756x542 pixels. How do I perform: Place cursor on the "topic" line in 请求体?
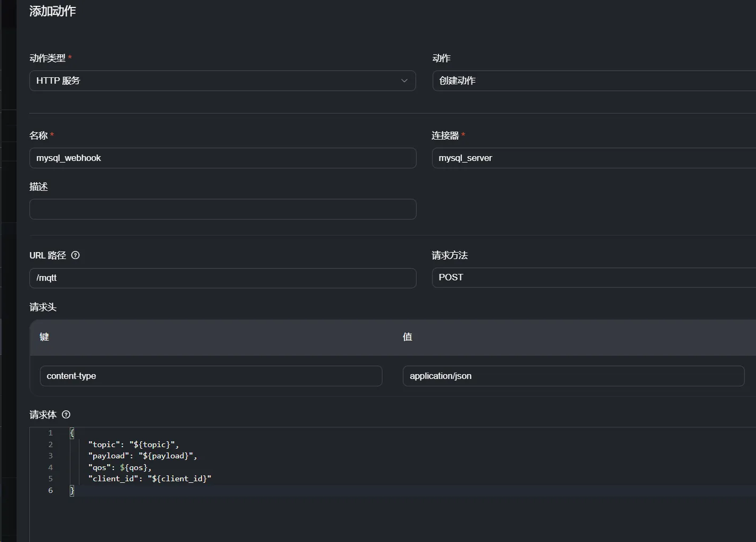point(134,444)
